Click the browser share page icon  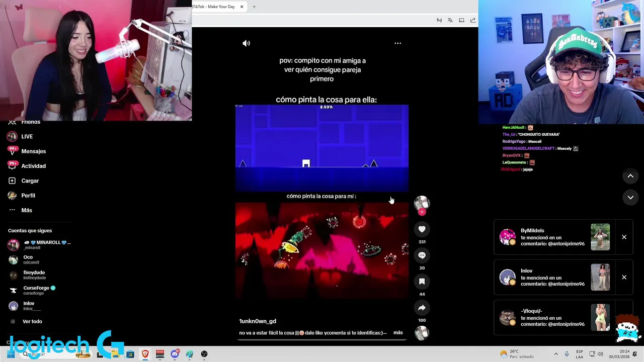click(473, 20)
